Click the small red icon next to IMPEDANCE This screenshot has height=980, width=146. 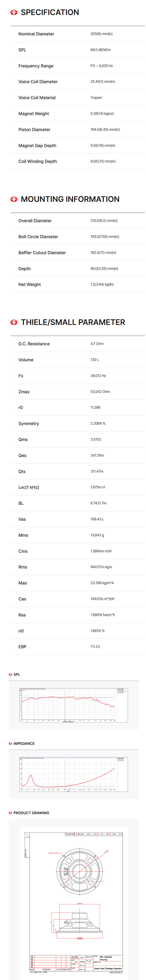[10, 743]
